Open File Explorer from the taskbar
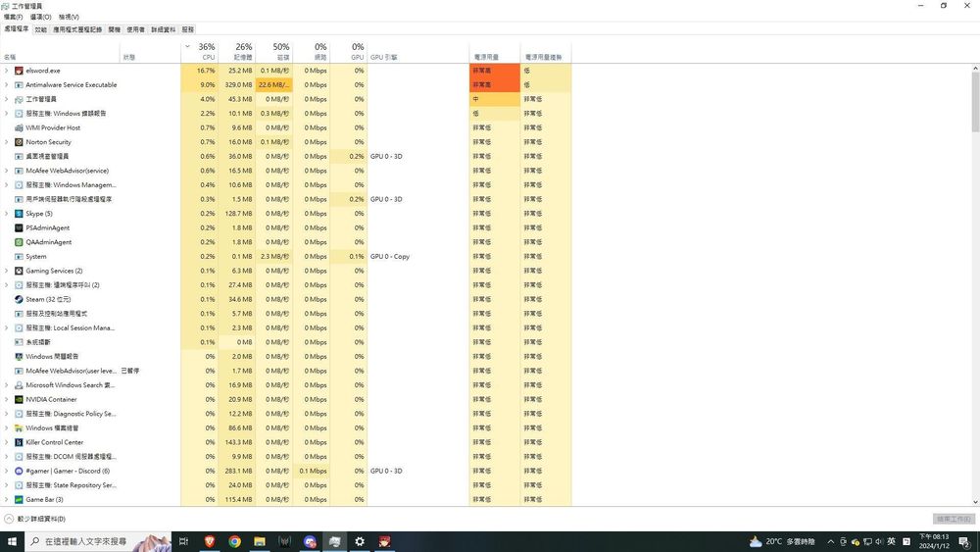Image resolution: width=980 pixels, height=552 pixels. [260, 541]
